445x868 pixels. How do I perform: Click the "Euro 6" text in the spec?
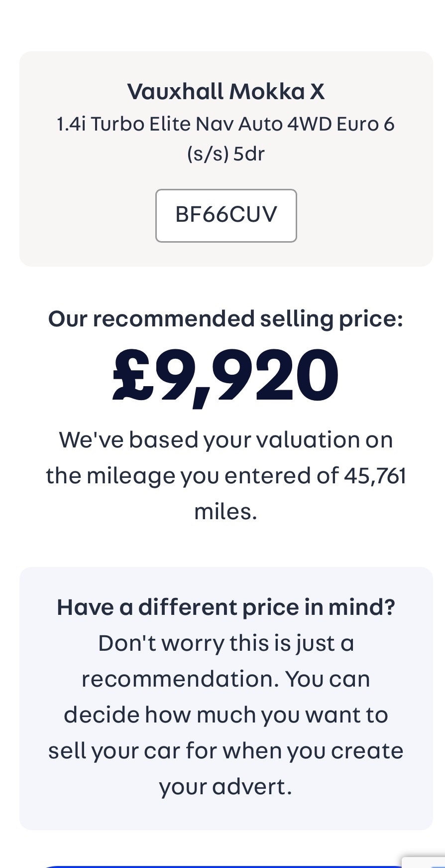tap(365, 124)
